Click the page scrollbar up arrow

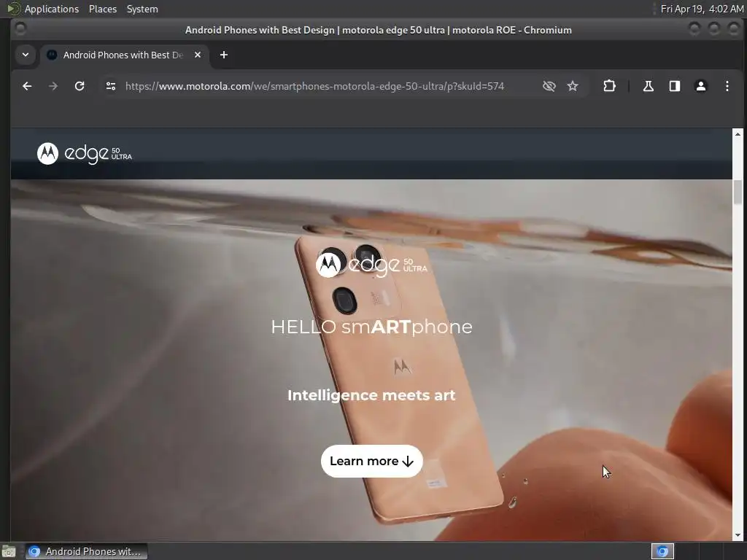tap(738, 134)
